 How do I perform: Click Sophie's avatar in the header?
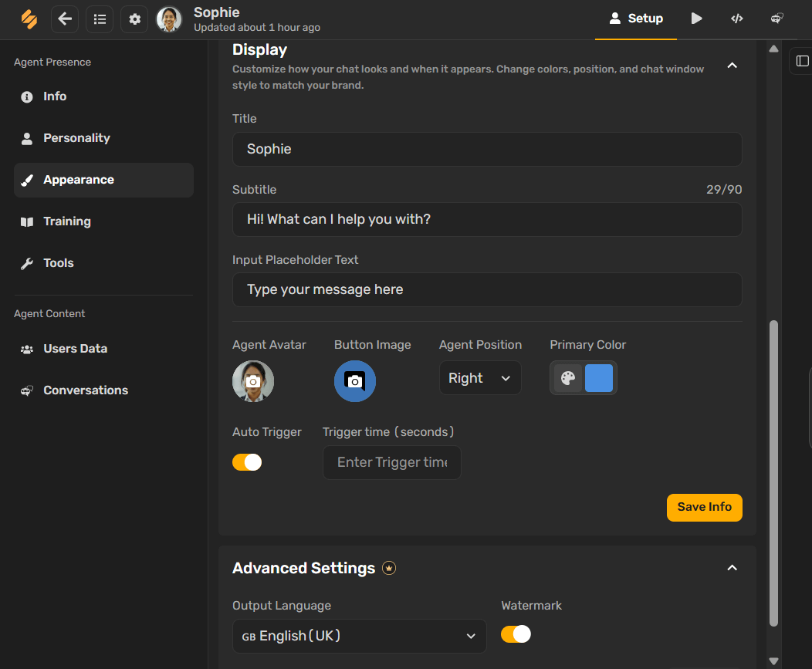[x=169, y=19]
